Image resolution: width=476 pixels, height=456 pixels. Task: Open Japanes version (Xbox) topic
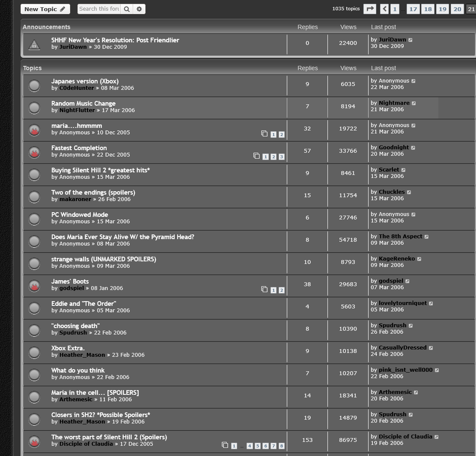pos(85,81)
